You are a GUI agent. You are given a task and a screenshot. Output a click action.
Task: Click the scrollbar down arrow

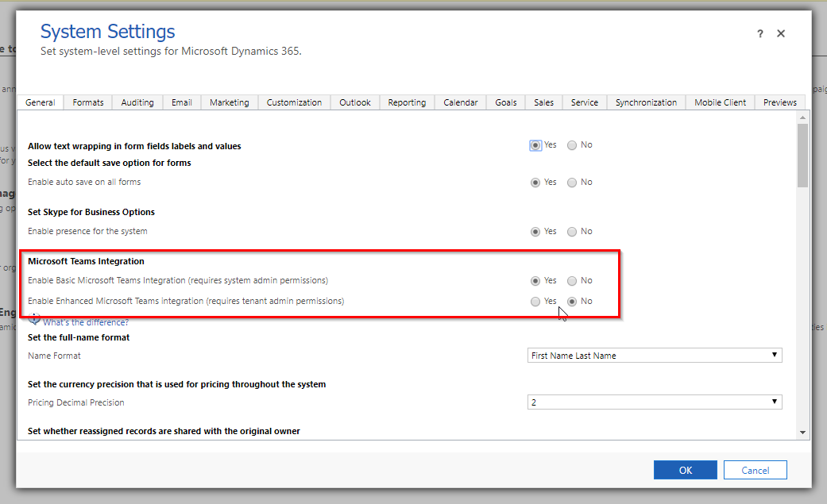802,433
